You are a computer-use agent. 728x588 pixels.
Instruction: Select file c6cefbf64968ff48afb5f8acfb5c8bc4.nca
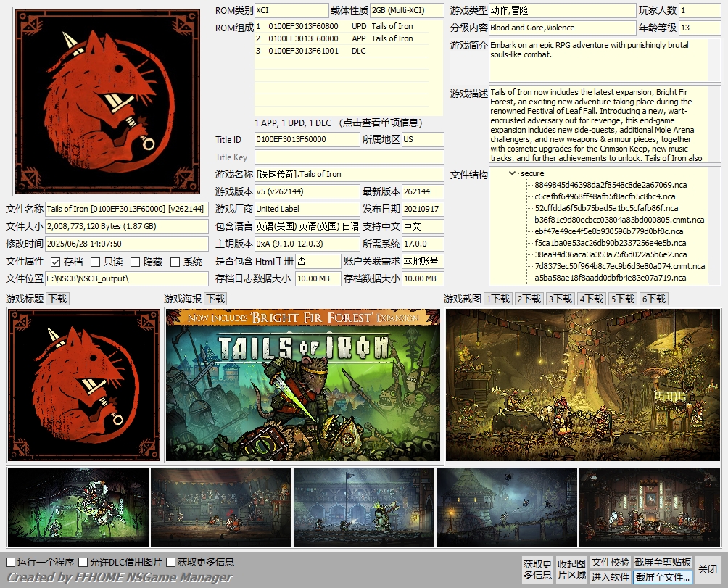click(605, 196)
